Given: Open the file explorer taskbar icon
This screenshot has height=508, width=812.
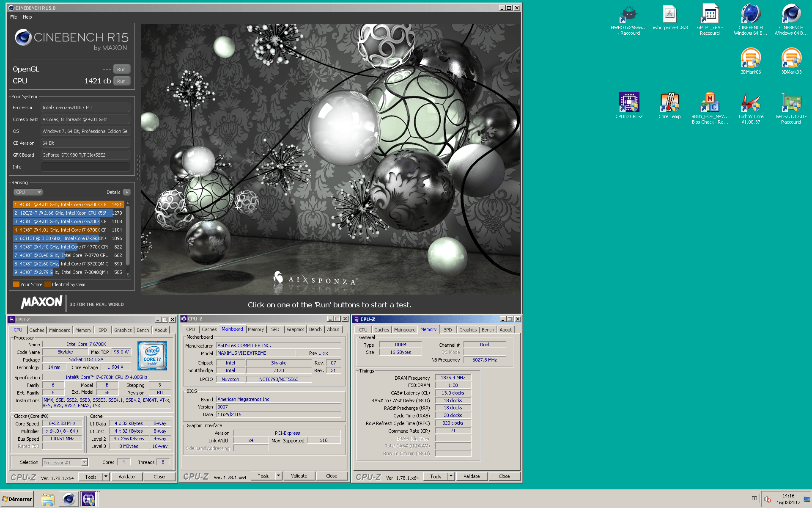Looking at the screenshot, I should (48, 499).
